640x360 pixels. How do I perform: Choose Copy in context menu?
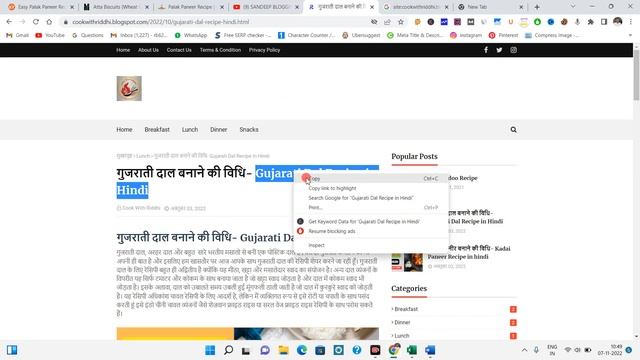371,178
